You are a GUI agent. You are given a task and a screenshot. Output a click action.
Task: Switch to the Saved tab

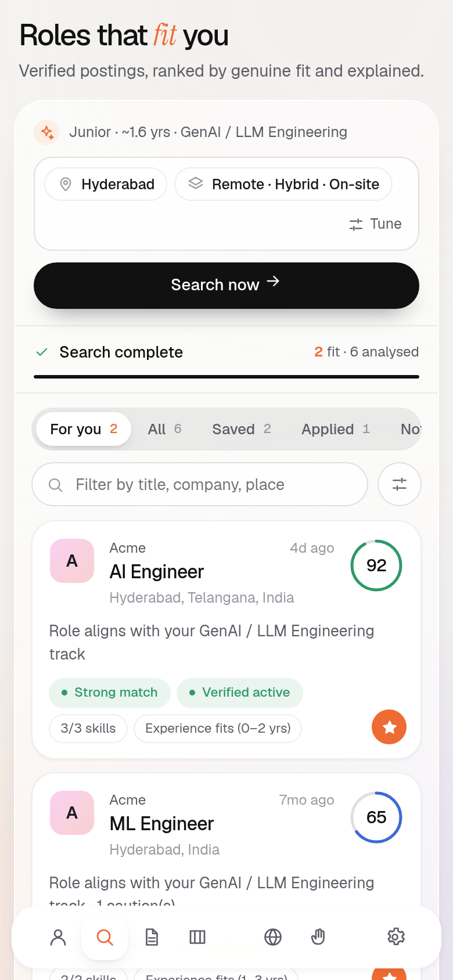tap(242, 429)
